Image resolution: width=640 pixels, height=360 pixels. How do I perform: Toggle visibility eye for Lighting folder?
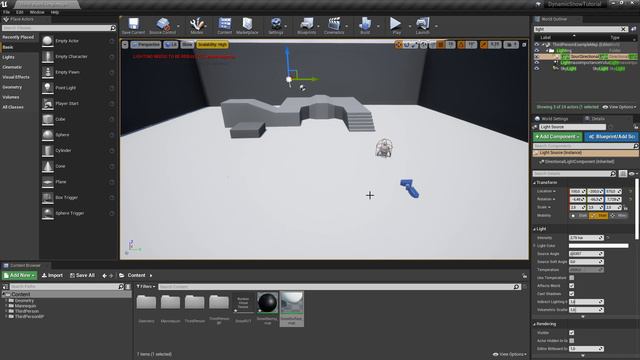pyautogui.click(x=537, y=51)
